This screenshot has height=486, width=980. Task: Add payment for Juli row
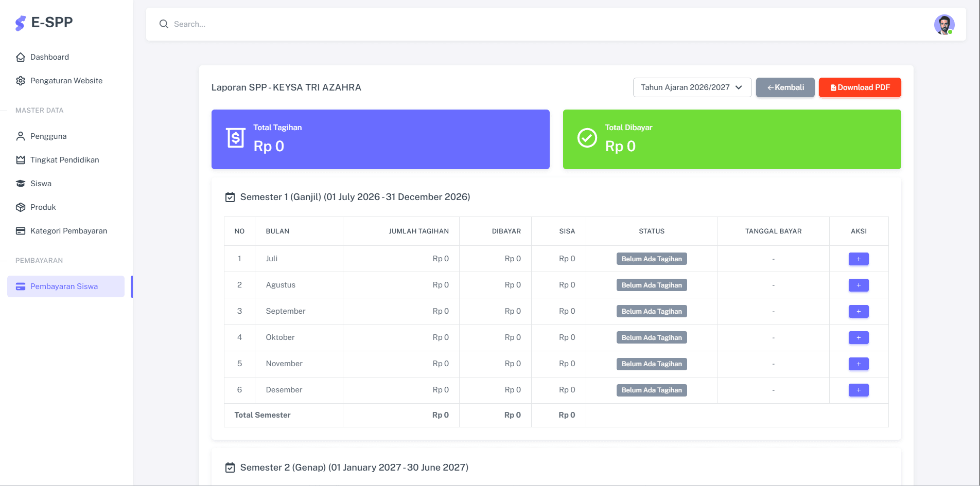point(859,259)
